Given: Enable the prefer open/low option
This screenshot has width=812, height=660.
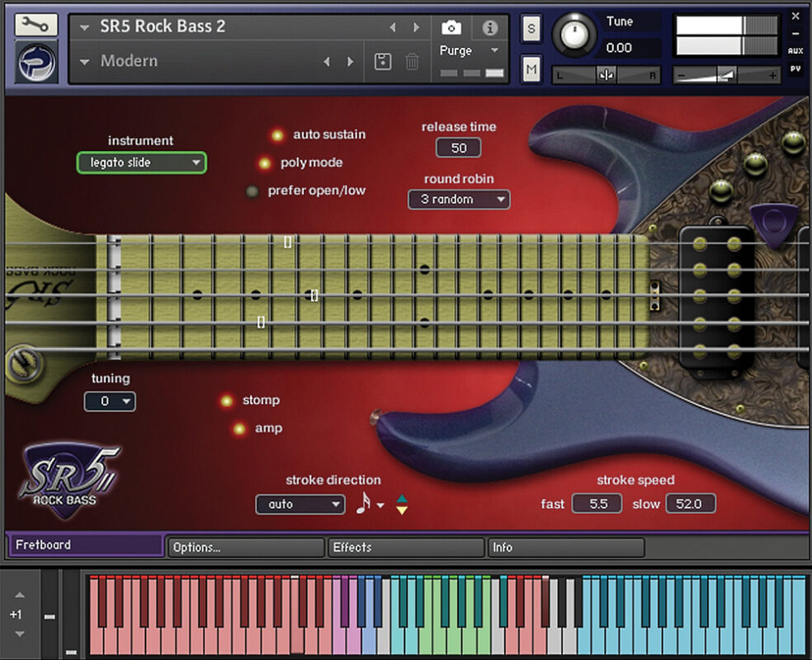Looking at the screenshot, I should pos(253,191).
